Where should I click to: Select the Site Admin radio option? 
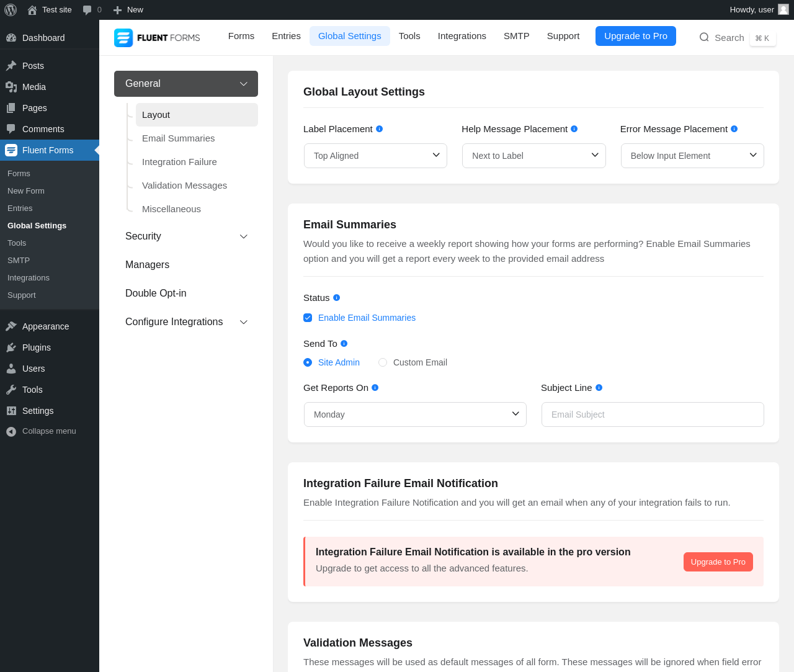[308, 362]
